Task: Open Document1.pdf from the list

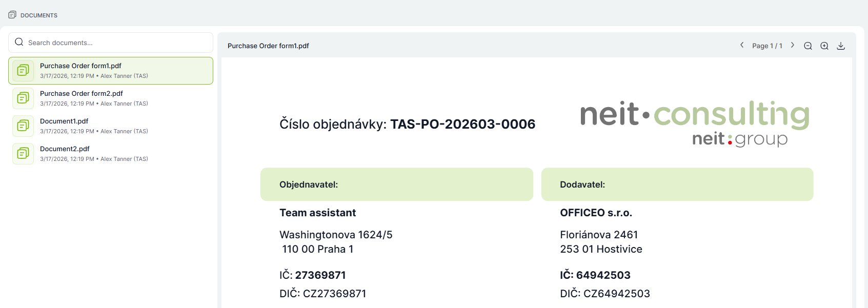Action: pos(64,121)
